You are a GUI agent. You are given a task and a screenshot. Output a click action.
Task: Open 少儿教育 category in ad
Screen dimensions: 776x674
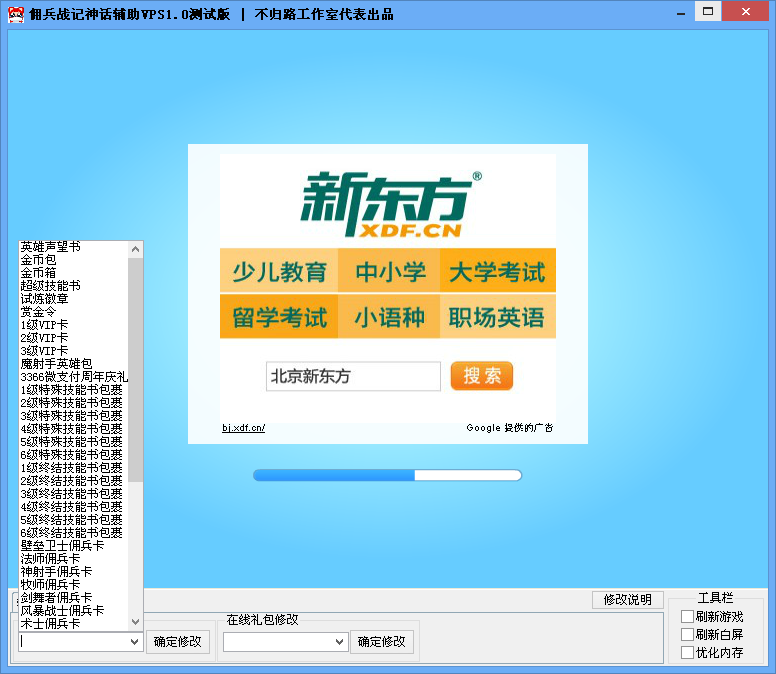(279, 271)
